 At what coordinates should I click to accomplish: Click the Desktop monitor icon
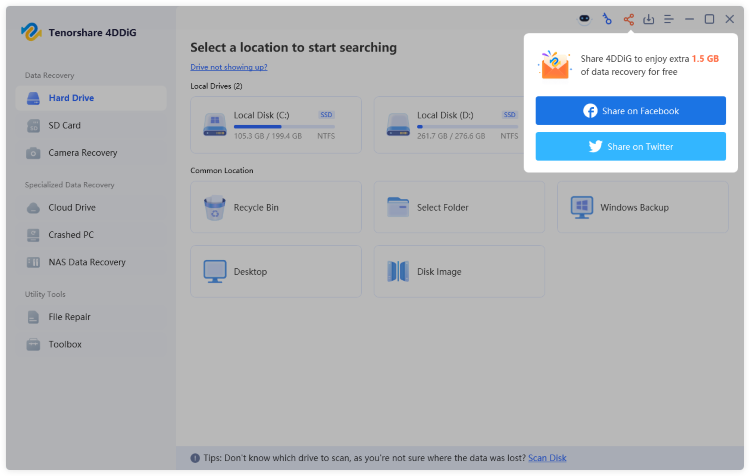(x=215, y=271)
